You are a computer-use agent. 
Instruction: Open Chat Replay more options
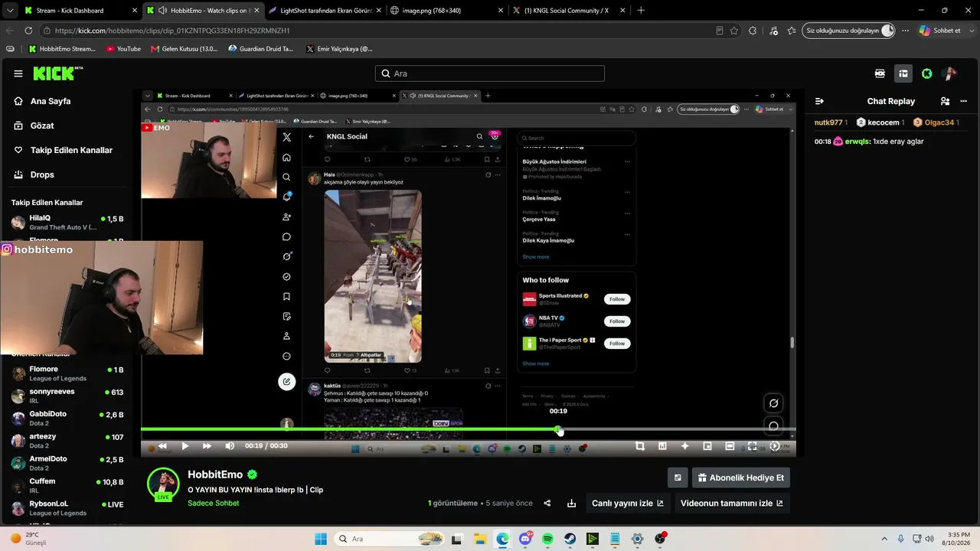964,101
